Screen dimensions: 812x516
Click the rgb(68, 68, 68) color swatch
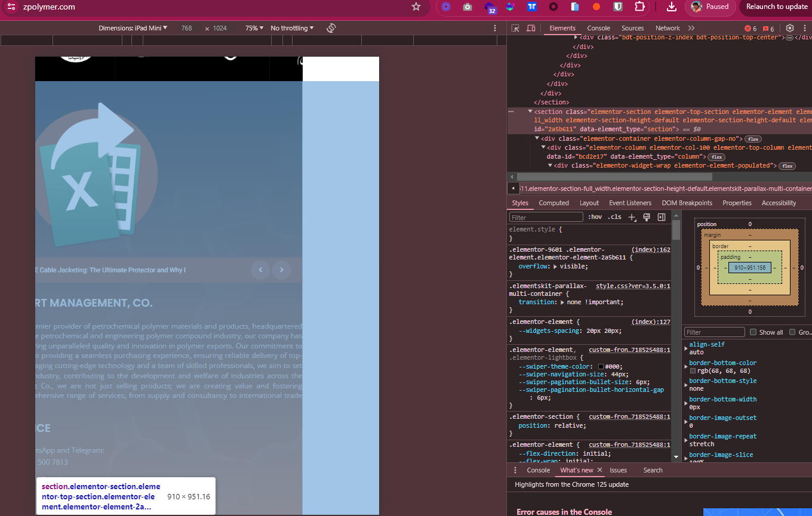pos(693,371)
